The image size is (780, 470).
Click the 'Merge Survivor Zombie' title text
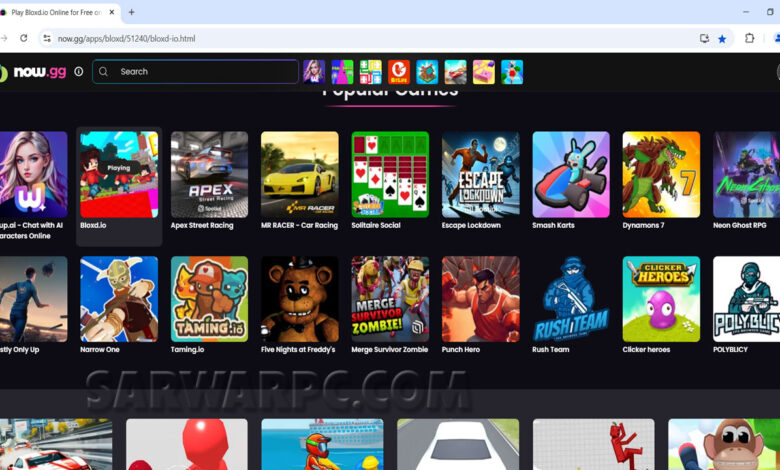point(390,350)
